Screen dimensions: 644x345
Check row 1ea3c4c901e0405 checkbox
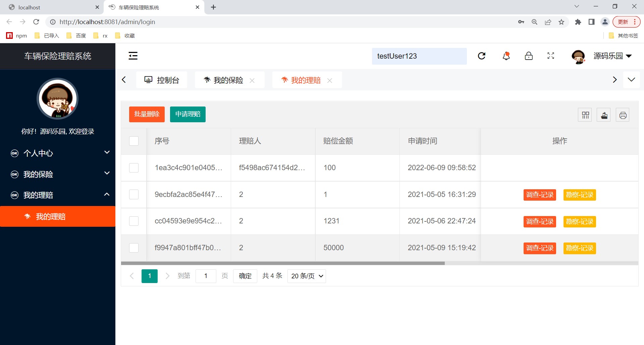click(x=134, y=168)
